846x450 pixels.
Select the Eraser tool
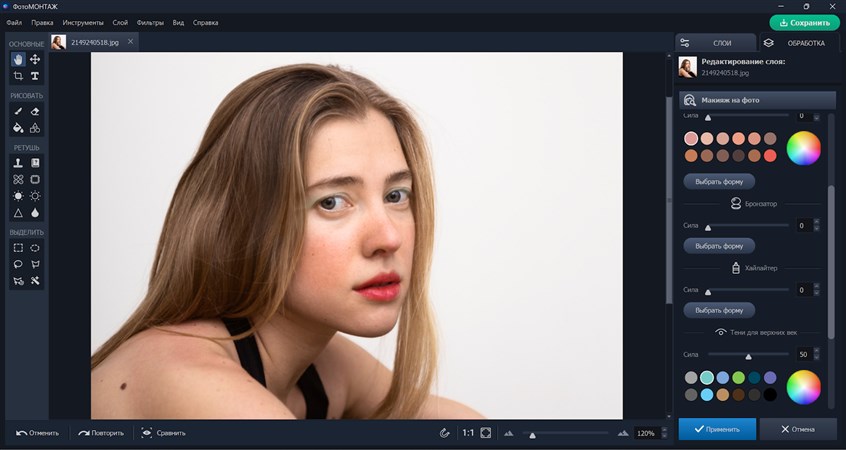[x=35, y=112]
